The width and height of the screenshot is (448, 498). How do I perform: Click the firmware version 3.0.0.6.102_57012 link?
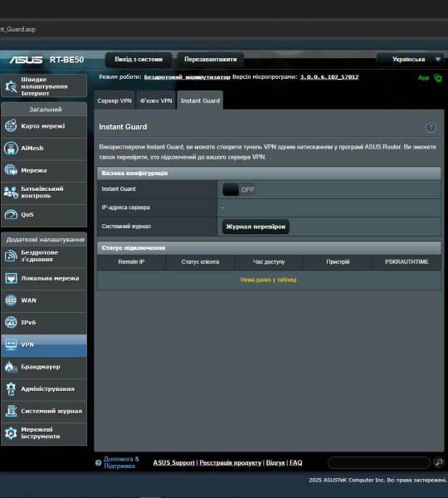pos(329,77)
